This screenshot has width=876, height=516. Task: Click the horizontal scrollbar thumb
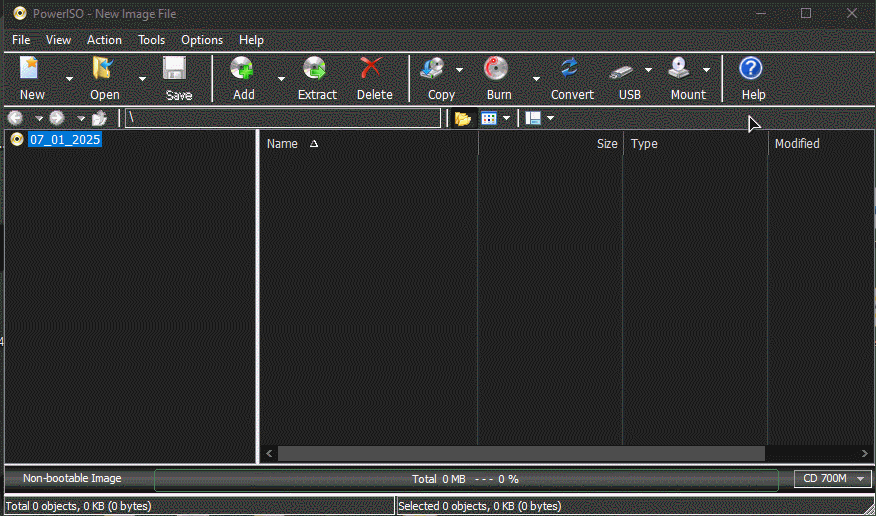[521, 453]
